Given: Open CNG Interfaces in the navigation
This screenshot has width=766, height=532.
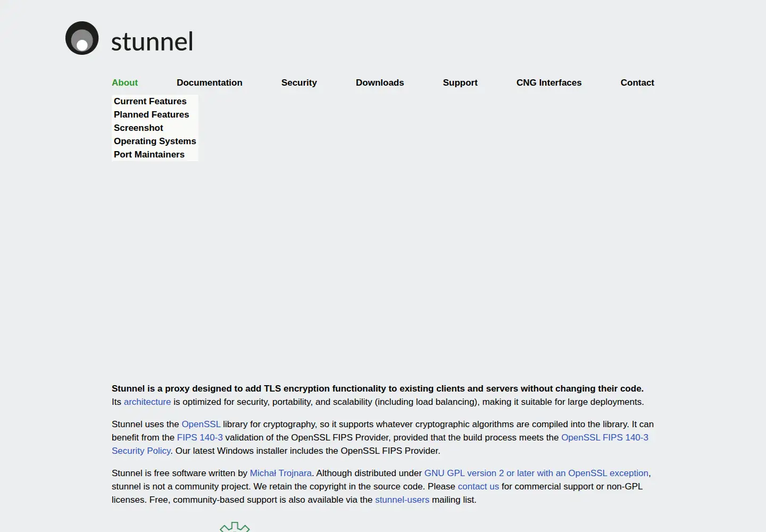Looking at the screenshot, I should point(549,82).
